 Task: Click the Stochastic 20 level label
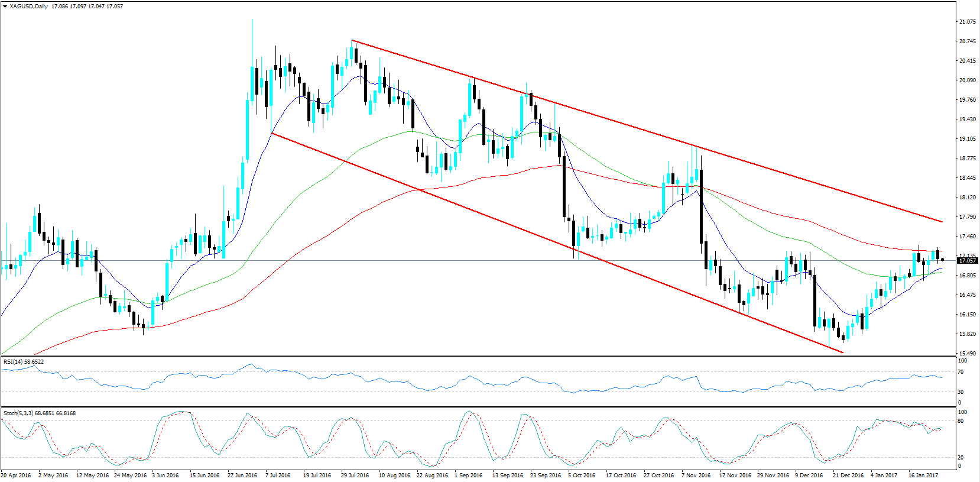click(961, 458)
